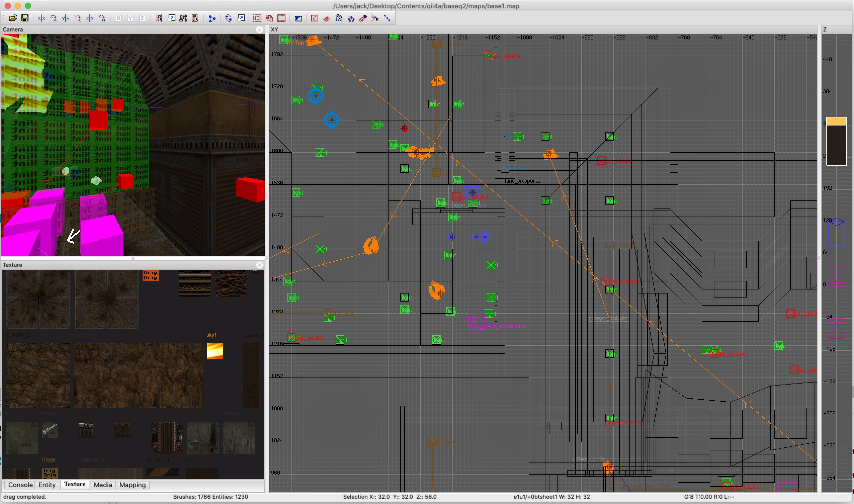This screenshot has height=504, width=854.
Task: Click the red and blue sphere icon
Action: 363,18
